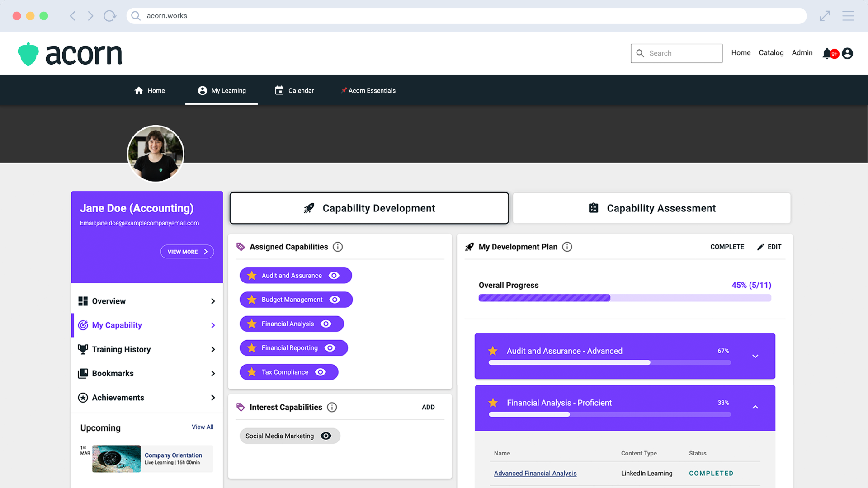Click the Overall Progress bar
Viewport: 868px width, 488px height.
pos(624,298)
